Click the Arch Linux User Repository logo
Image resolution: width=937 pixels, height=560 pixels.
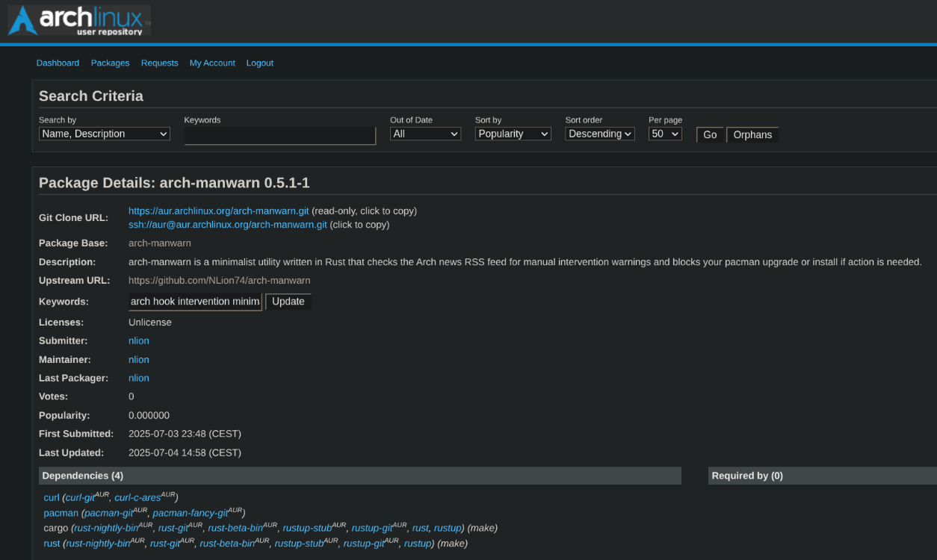coord(79,20)
